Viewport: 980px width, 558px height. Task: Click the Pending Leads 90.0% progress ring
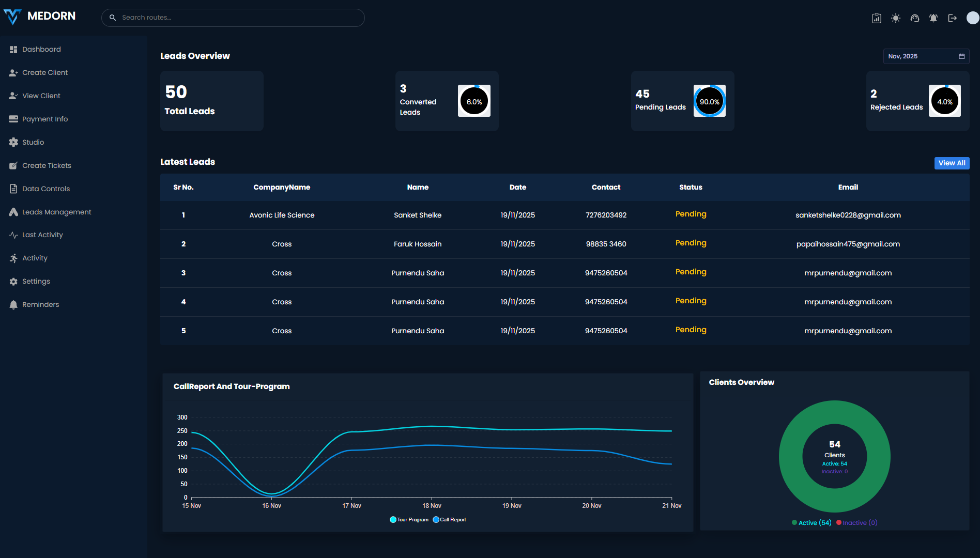coord(709,101)
